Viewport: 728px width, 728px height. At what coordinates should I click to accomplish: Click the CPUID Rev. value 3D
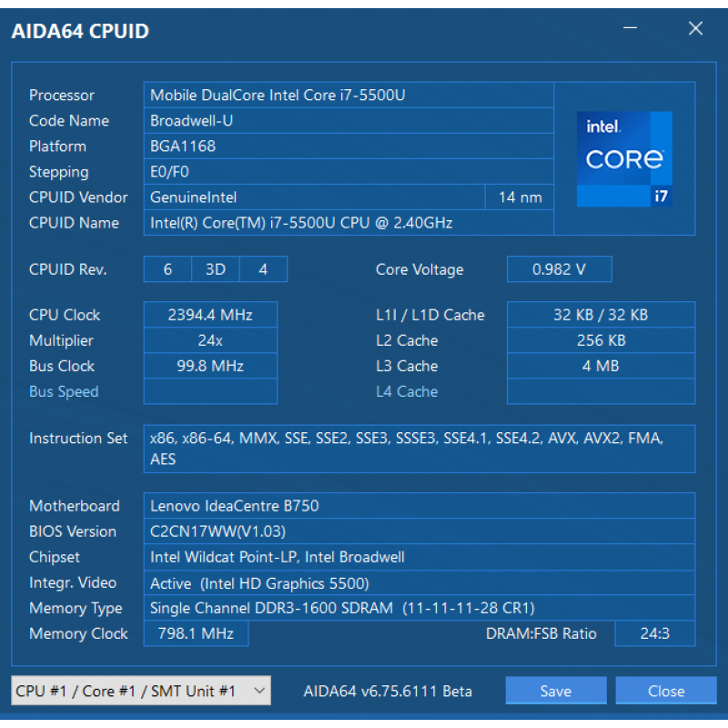(x=216, y=269)
